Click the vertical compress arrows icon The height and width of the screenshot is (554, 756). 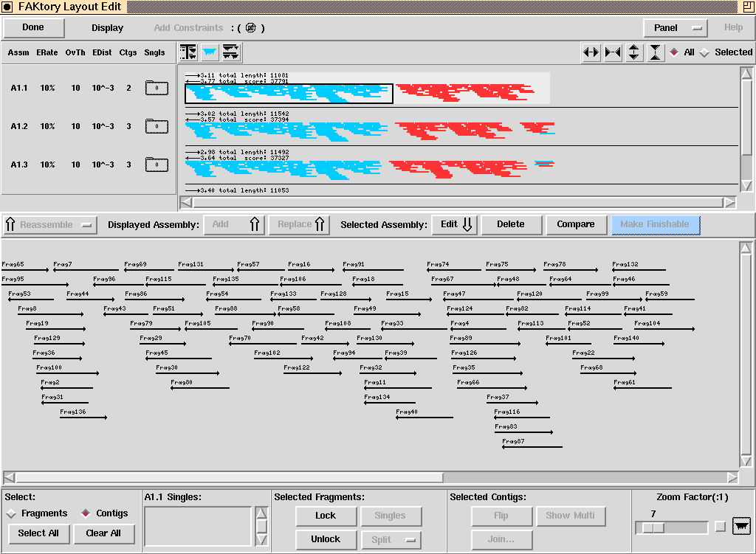tap(656, 52)
